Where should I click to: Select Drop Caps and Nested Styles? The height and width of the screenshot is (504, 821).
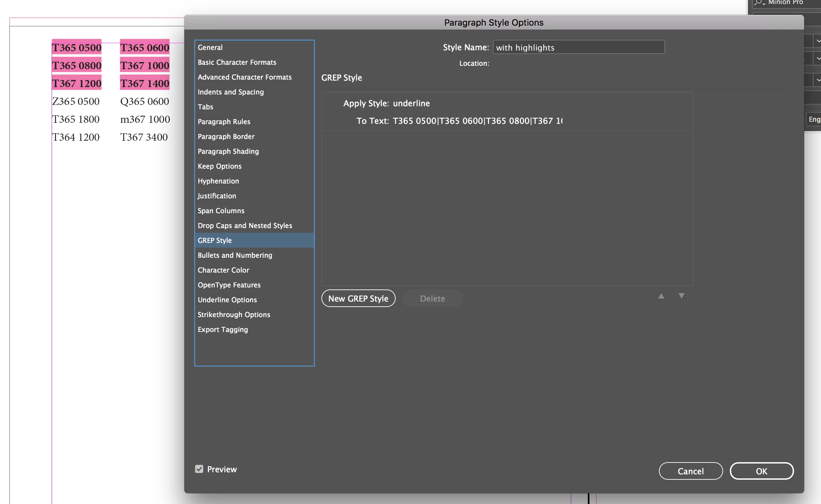click(245, 226)
